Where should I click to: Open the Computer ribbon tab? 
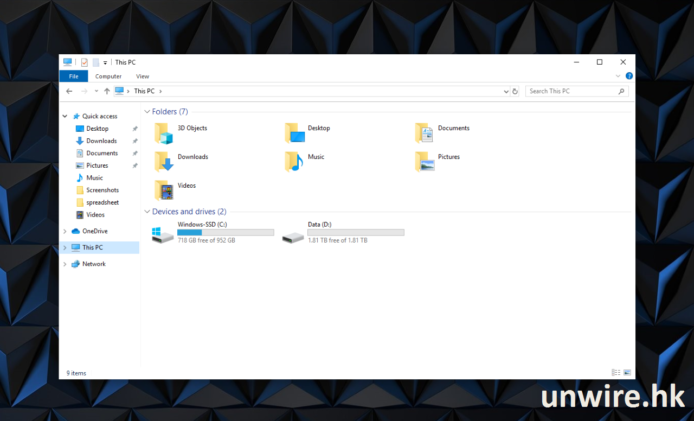tap(108, 76)
